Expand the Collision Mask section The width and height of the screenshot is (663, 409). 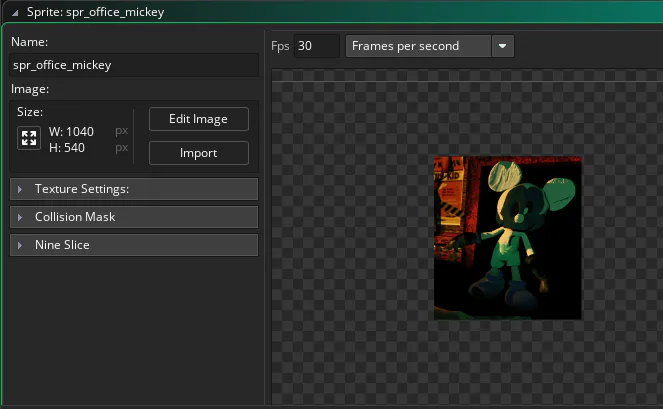point(134,217)
